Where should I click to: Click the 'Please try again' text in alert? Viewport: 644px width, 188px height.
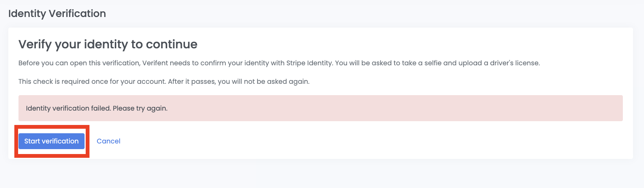140,108
